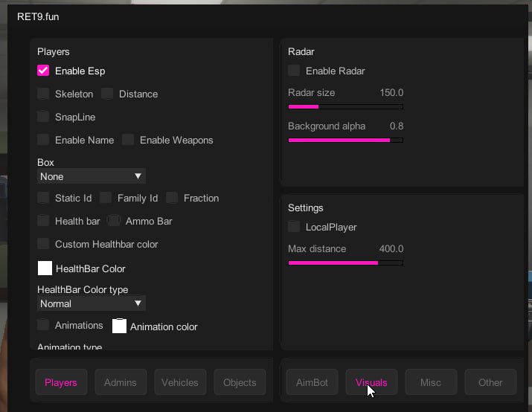Select the Objects tab
532x412 pixels.
pyautogui.click(x=240, y=382)
